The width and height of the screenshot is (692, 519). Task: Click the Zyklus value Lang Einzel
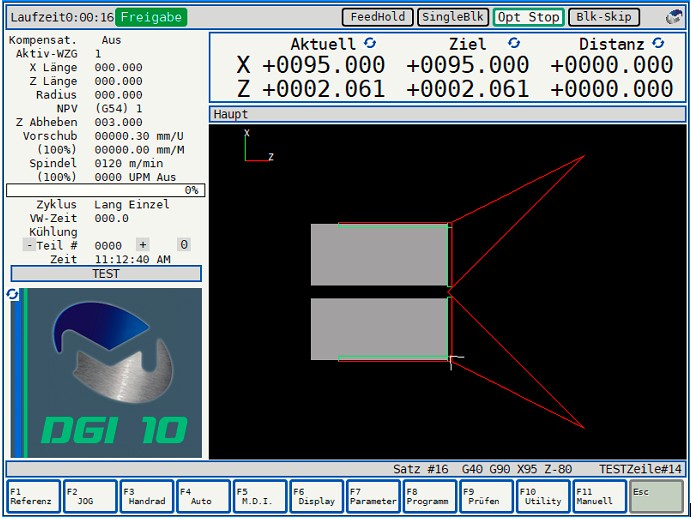point(132,204)
